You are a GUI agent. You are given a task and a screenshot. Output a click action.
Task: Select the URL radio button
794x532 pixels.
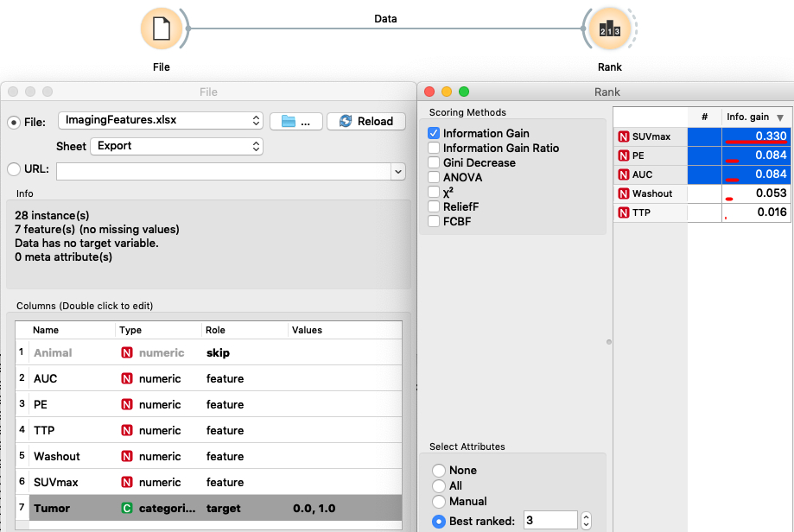pyautogui.click(x=14, y=169)
